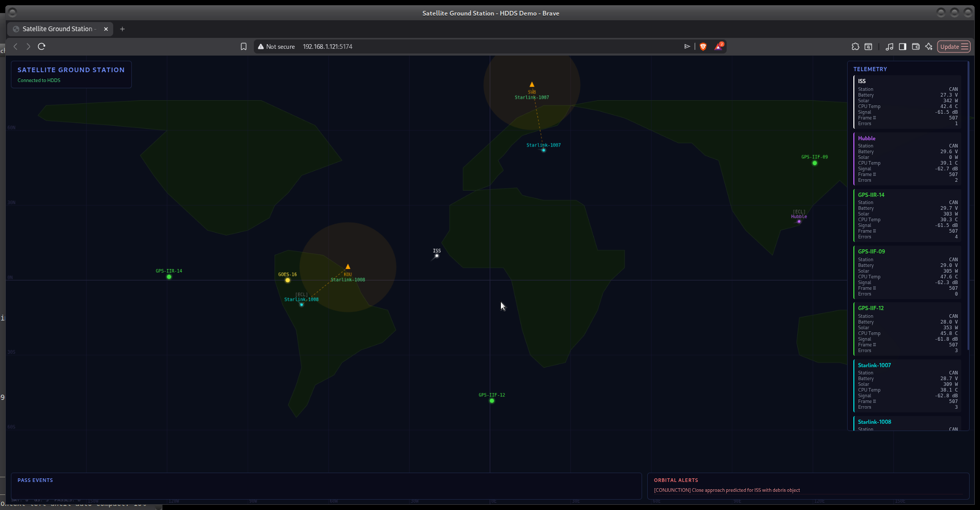Switch to the Satellite Ground Station tab
The height and width of the screenshot is (510, 980).
click(57, 29)
